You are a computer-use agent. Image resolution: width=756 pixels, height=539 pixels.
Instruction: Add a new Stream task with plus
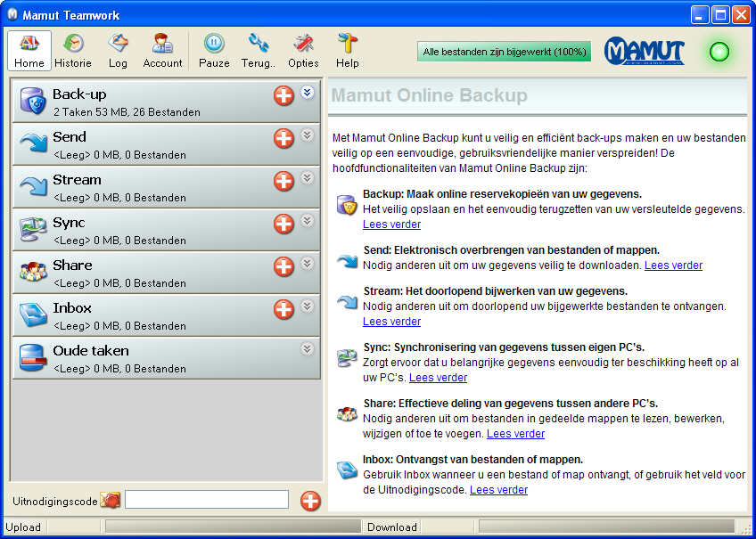(283, 181)
